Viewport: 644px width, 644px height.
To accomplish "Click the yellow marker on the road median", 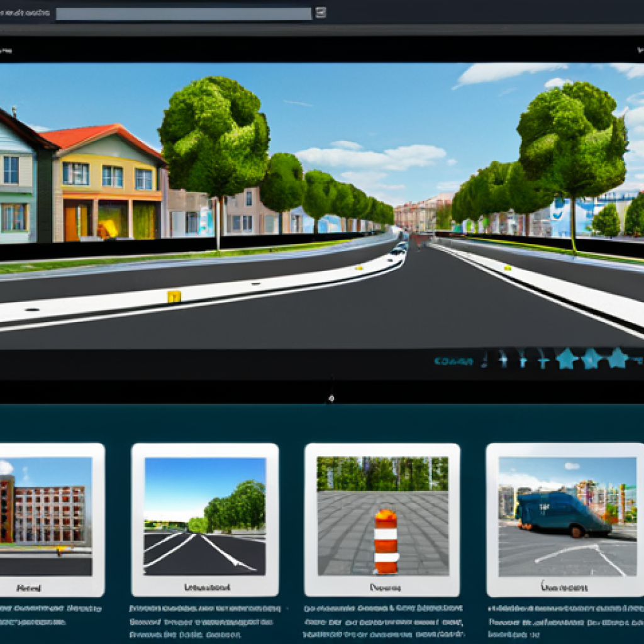I will 174,297.
